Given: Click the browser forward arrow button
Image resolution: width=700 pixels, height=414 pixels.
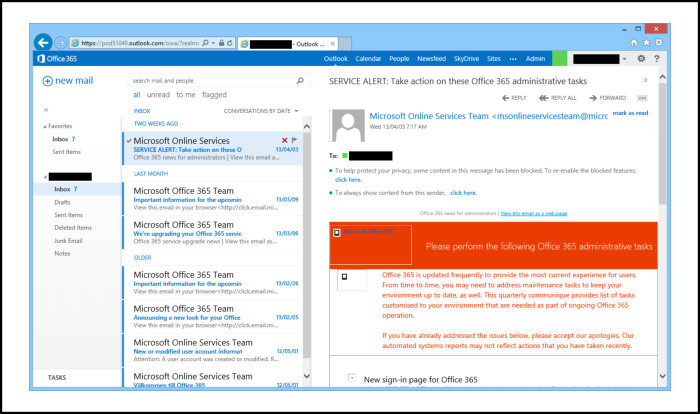Looking at the screenshot, I should coord(61,43).
